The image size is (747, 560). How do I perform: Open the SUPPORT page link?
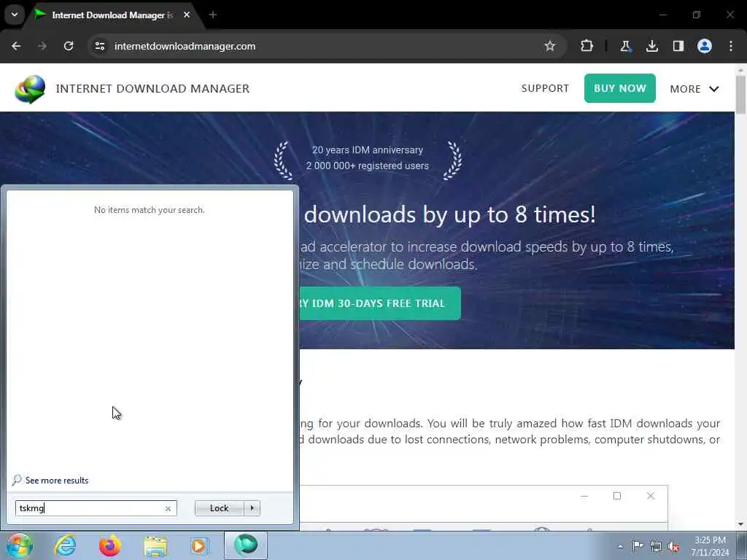[545, 88]
